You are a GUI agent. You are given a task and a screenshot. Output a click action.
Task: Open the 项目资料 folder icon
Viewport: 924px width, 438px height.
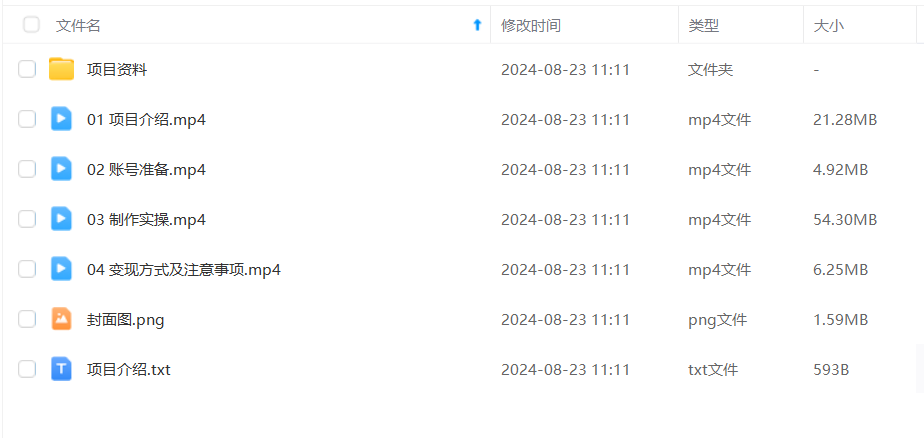tap(61, 70)
